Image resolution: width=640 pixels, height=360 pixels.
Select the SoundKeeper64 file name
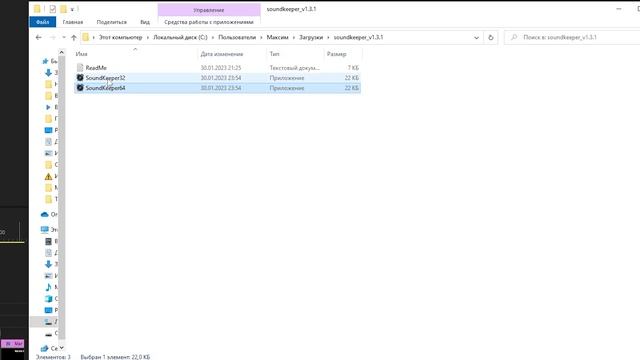coord(105,88)
